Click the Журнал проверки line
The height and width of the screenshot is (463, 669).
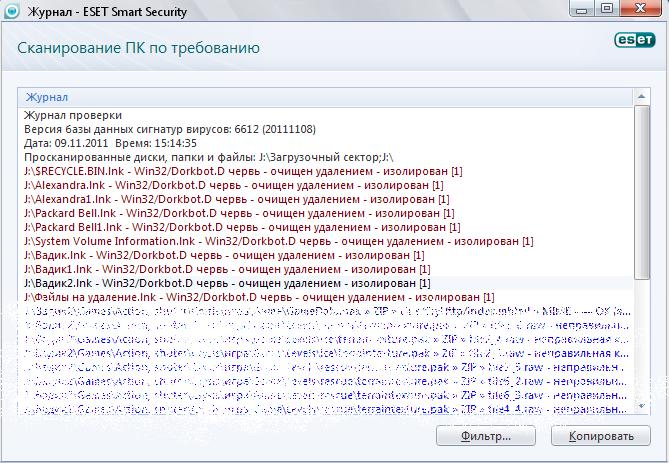point(326,115)
